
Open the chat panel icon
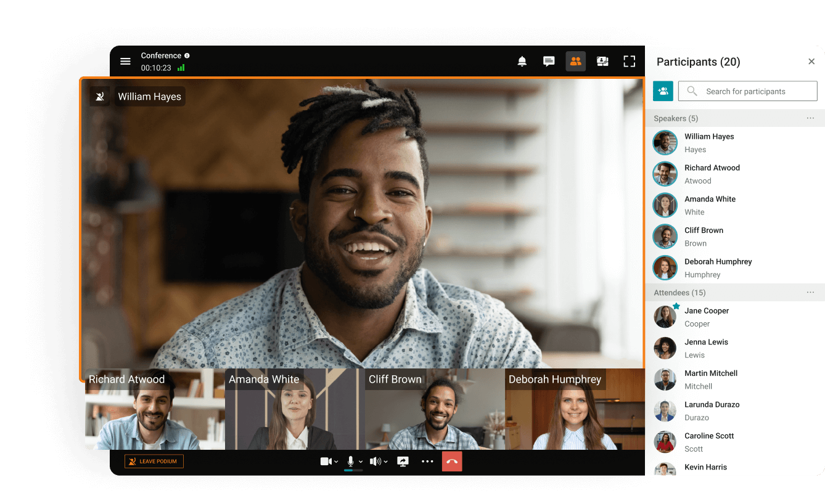coord(549,61)
